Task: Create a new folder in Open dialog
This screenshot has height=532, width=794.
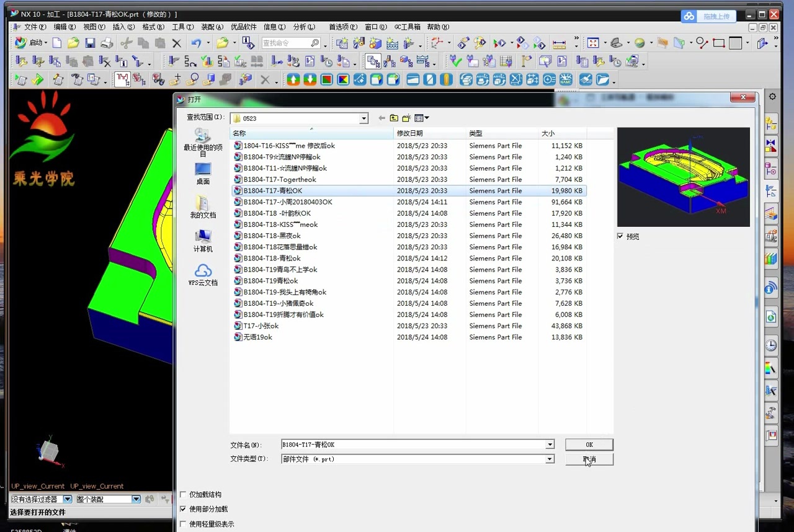Action: (406, 118)
